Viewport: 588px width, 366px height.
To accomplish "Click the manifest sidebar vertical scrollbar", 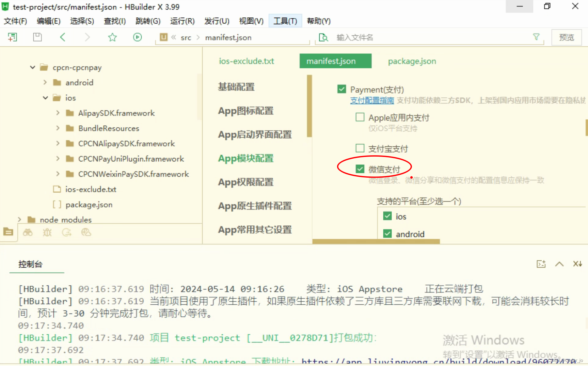I will [x=309, y=106].
